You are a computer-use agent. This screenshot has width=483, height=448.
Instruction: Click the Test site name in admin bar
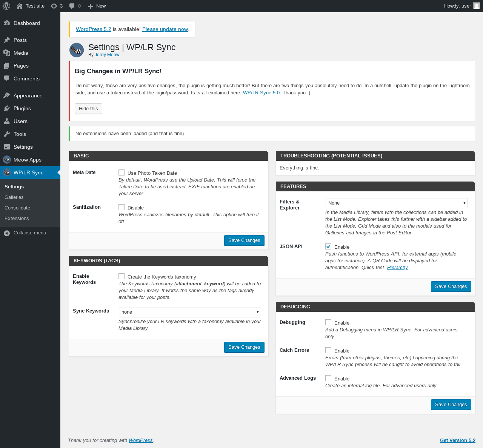tap(35, 6)
